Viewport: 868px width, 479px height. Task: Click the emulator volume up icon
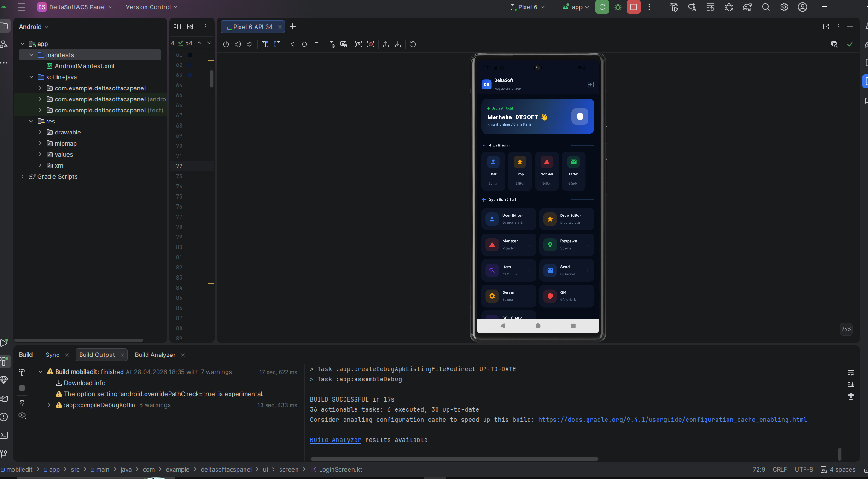click(238, 44)
